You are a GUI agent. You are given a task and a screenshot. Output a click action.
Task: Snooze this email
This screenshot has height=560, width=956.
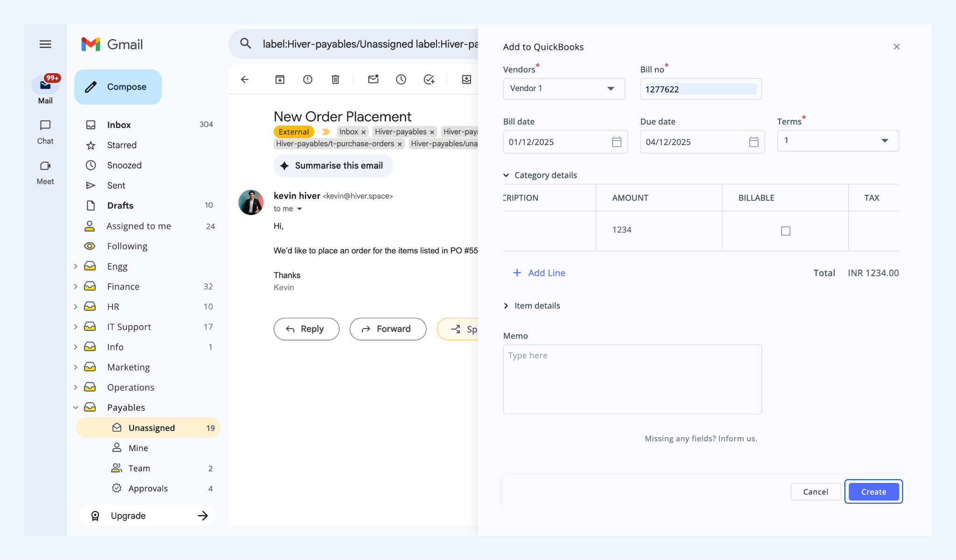tap(401, 79)
